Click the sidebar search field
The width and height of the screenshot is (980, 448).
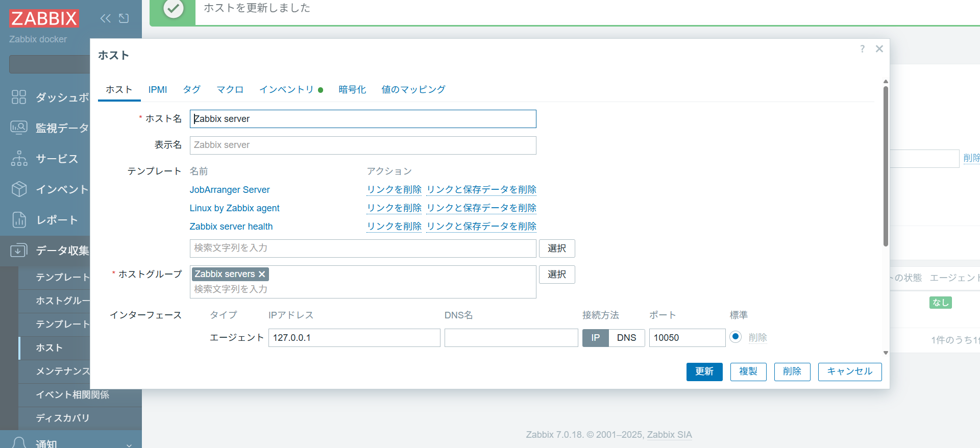(50, 64)
